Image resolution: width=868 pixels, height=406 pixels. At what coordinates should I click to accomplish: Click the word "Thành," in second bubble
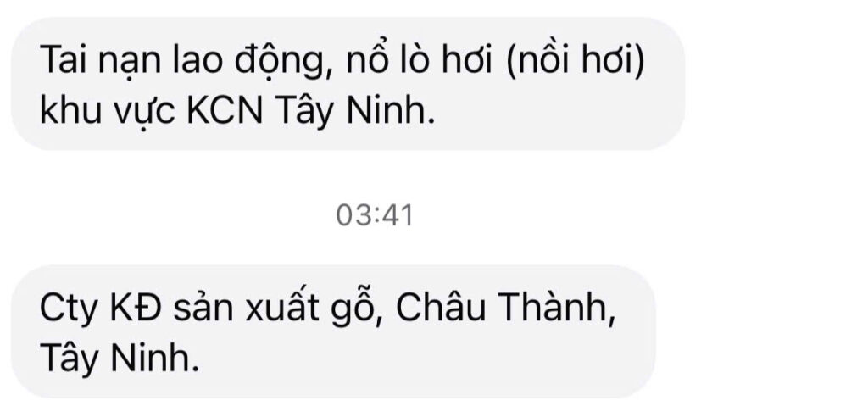tap(558, 308)
